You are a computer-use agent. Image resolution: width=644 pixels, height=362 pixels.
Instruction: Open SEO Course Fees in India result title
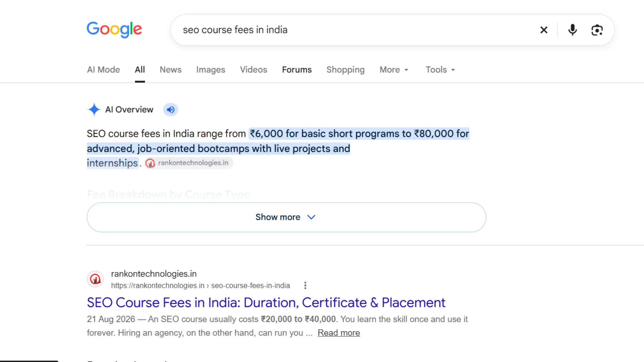click(x=266, y=303)
